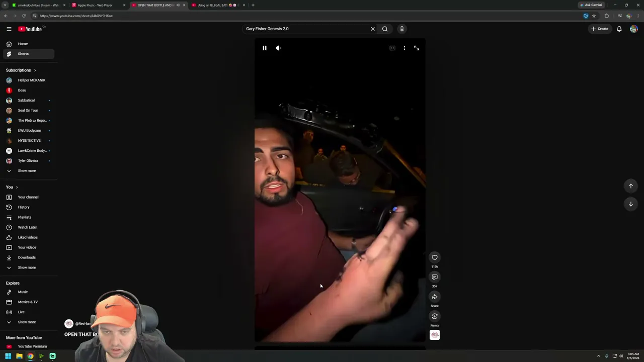Open Playlists page
644x362 pixels.
coord(28,217)
